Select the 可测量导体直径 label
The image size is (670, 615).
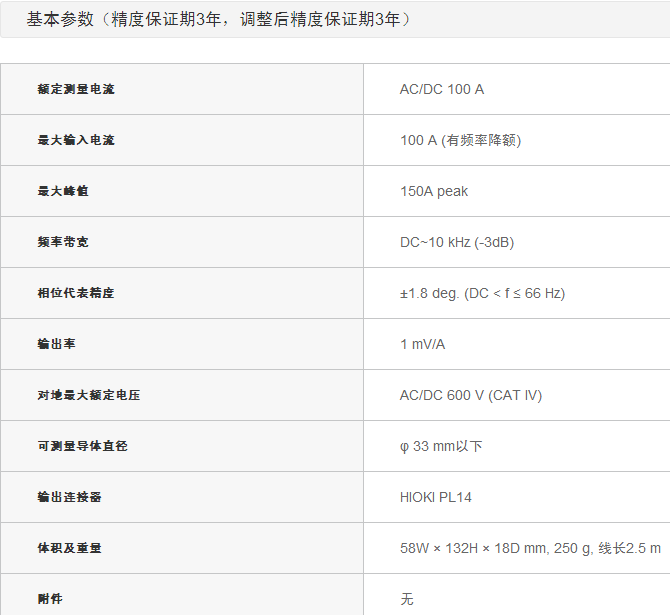tap(83, 446)
